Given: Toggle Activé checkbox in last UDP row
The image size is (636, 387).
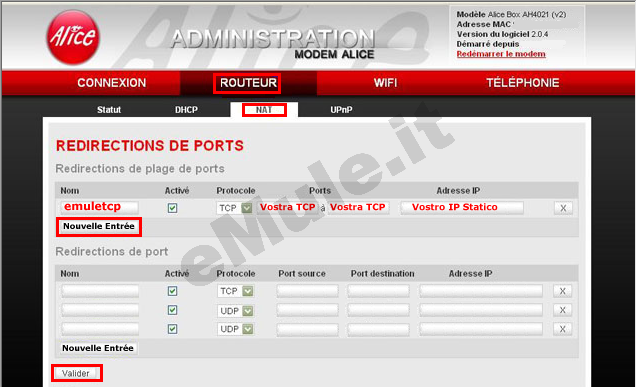Looking at the screenshot, I should click(172, 329).
